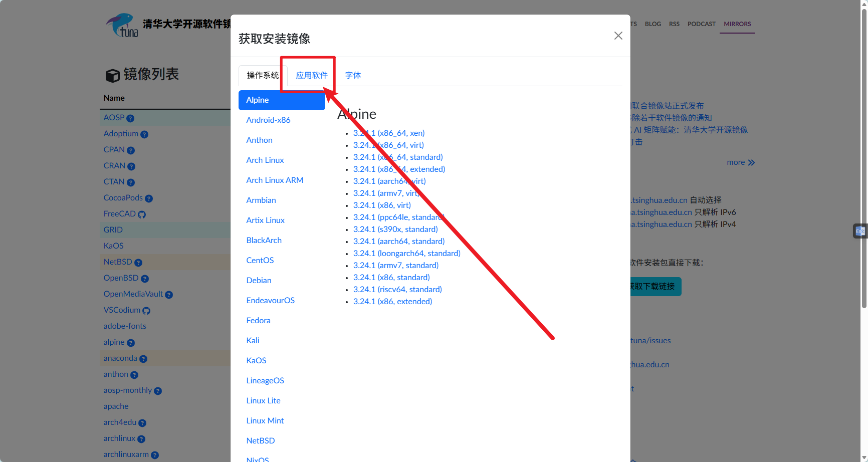Open help icon next to CPAN
868x462 pixels.
pyautogui.click(x=131, y=150)
